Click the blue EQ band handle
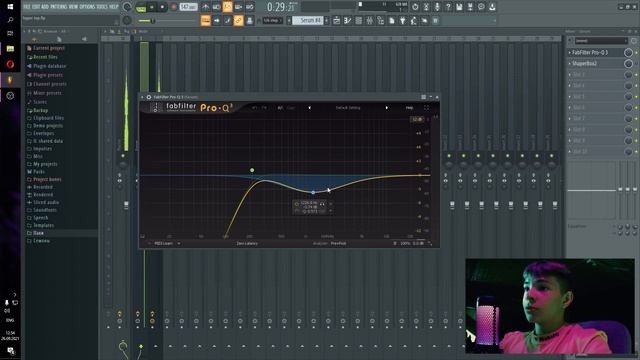The height and width of the screenshot is (360, 640). 313,192
